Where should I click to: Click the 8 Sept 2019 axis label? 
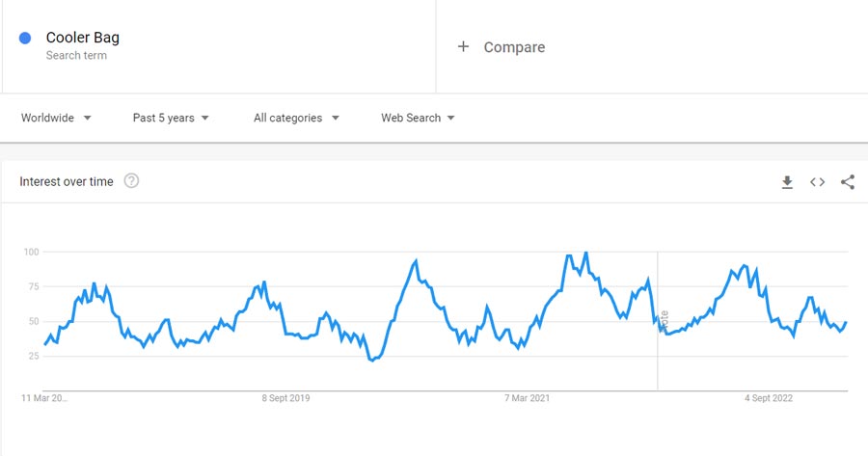(x=286, y=398)
